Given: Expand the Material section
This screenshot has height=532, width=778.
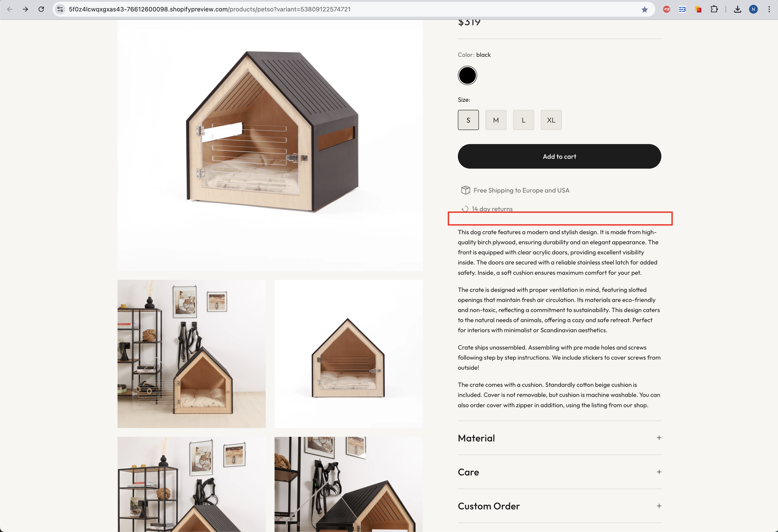Looking at the screenshot, I should pyautogui.click(x=559, y=438).
